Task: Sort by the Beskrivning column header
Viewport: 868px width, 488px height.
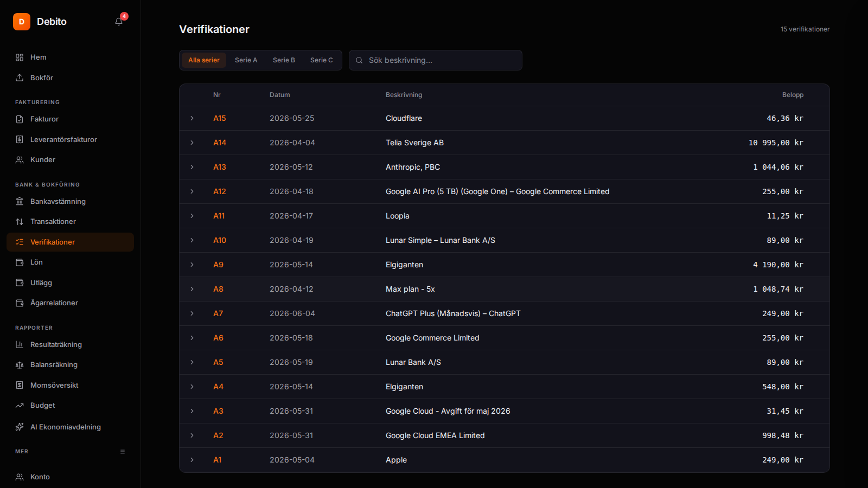Action: [x=404, y=95]
